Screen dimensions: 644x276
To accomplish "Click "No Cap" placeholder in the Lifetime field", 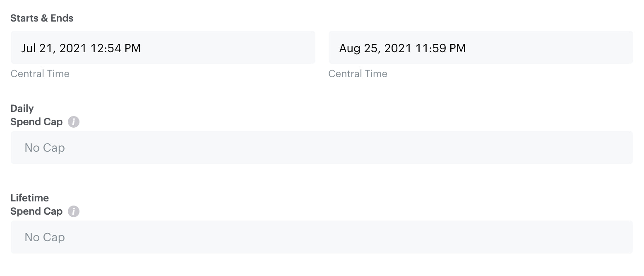I will coord(45,237).
